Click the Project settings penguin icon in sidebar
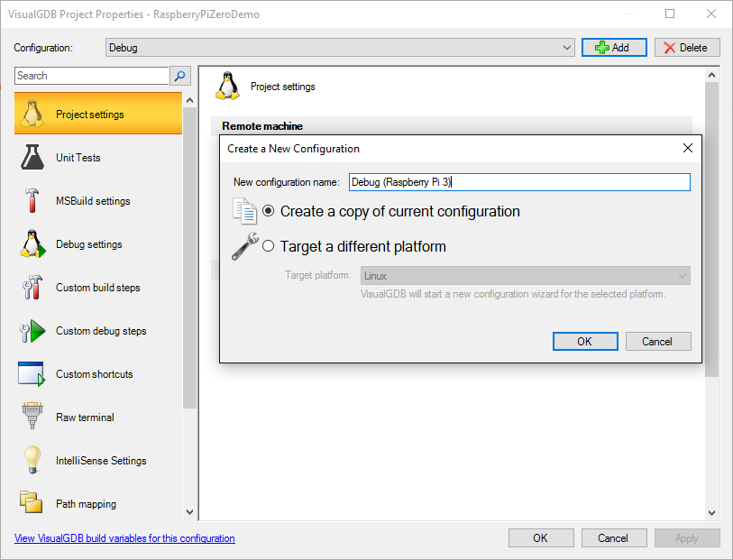 32,114
